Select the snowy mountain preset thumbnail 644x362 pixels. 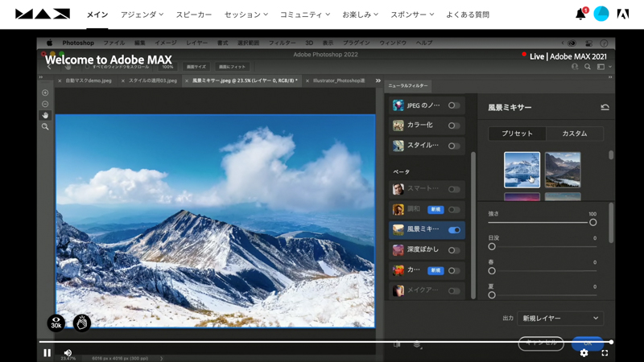tap(522, 170)
